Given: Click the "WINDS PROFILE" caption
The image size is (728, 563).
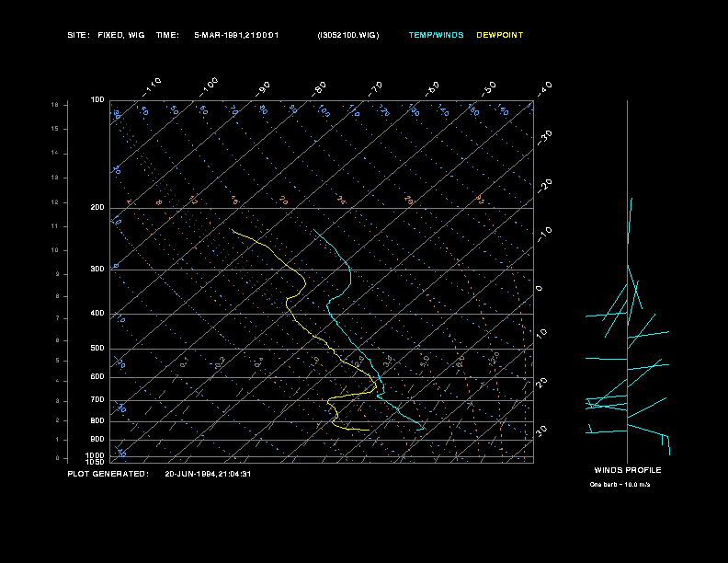Looking at the screenshot, I should tap(628, 470).
